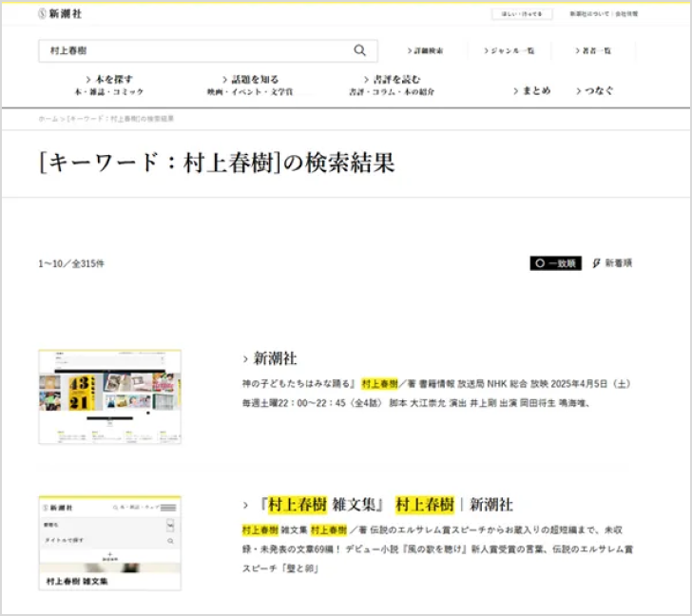Image resolution: width=692 pixels, height=616 pixels.
Task: Click the chevron next to 書評を読む
Action: (x=366, y=80)
